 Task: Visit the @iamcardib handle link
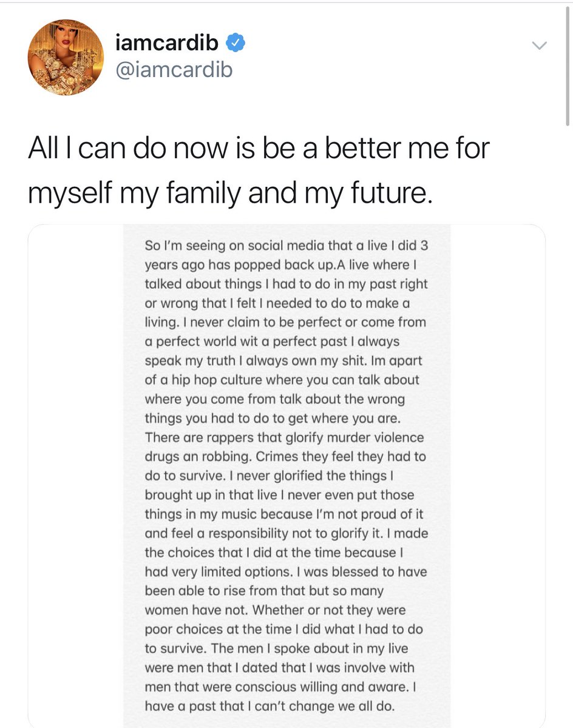173,70
